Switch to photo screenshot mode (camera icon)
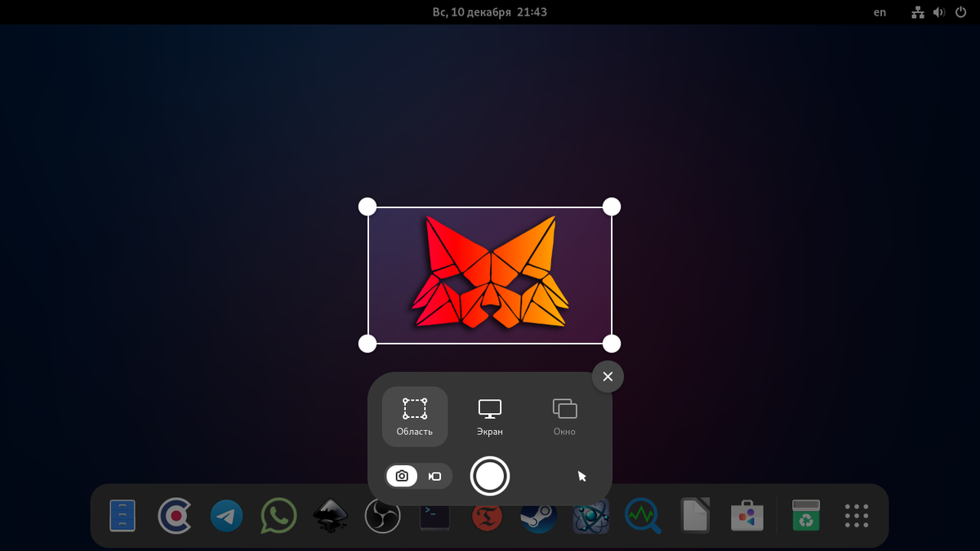 point(402,476)
